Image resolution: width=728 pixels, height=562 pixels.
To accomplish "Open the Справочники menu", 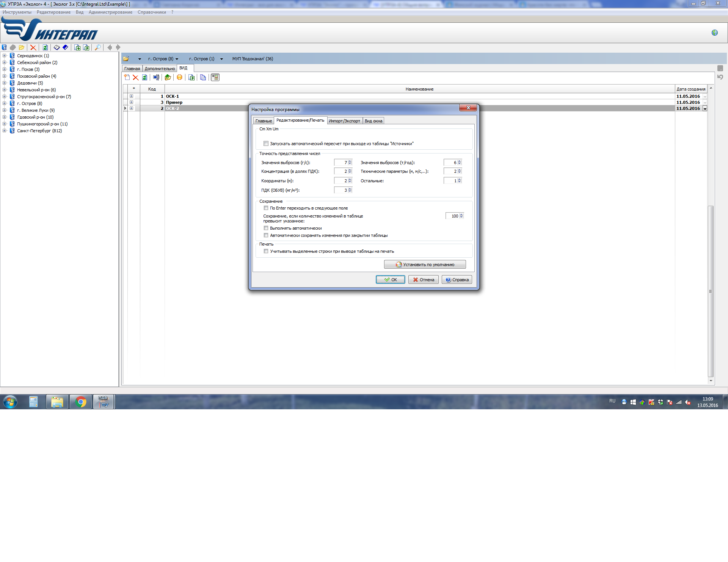I will coord(152,12).
